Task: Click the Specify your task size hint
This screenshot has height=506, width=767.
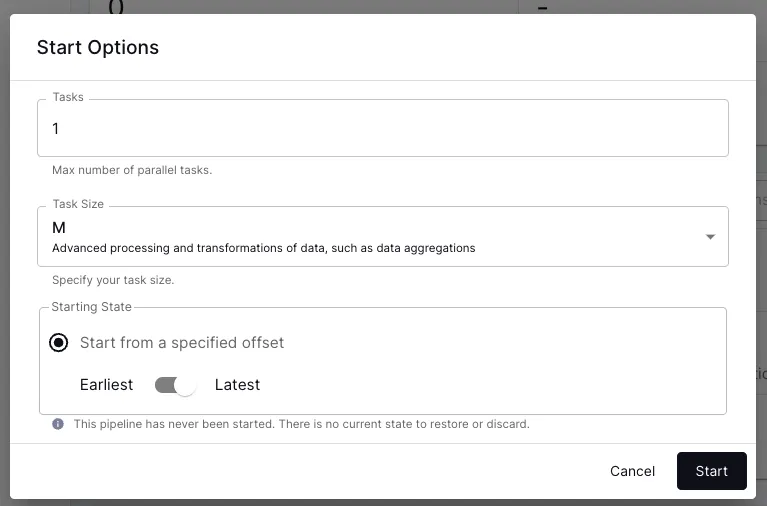Action: [113, 280]
